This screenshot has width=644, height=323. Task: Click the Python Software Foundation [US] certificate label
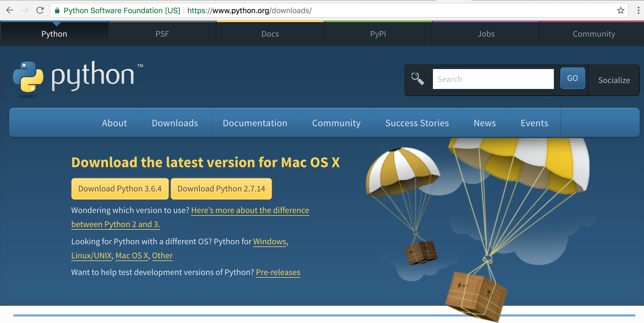point(122,11)
